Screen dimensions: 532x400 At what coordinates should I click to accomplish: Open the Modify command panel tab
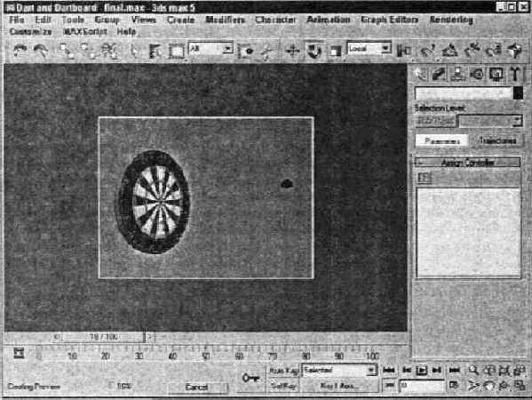coord(439,74)
